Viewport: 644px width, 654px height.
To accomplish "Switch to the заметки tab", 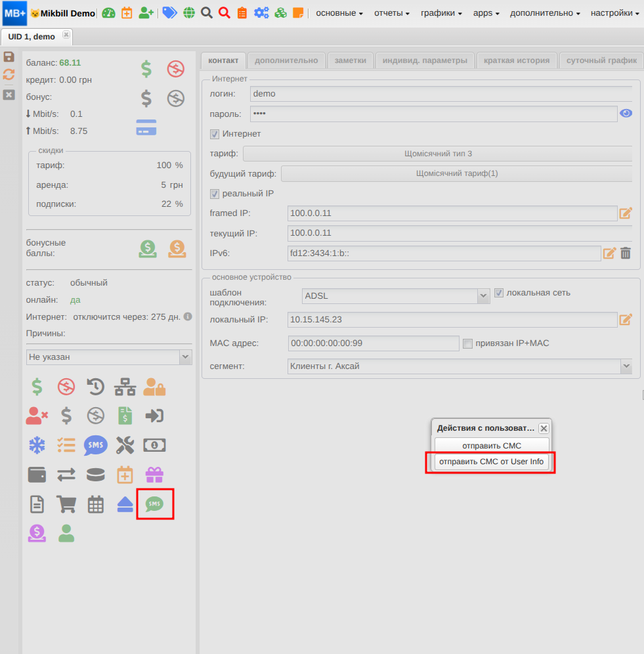I will (x=351, y=60).
